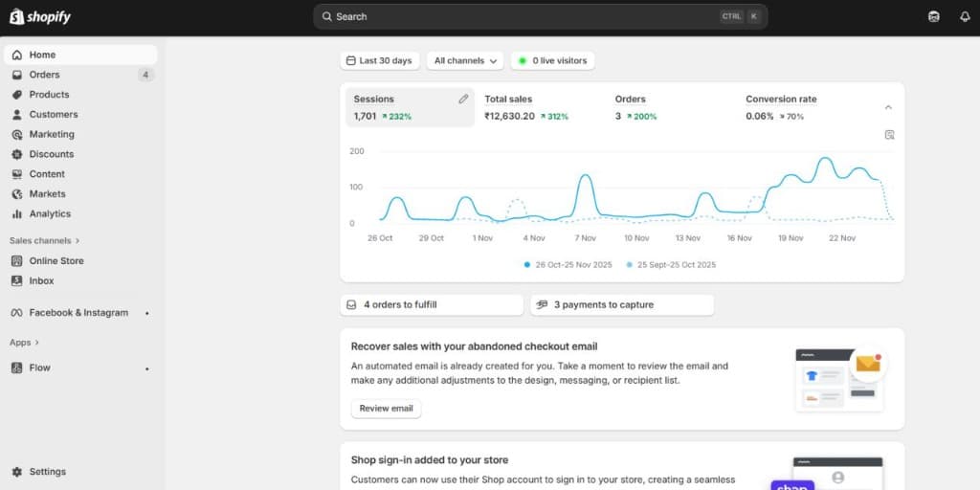This screenshot has height=490, width=980.
Task: Click the orders to fulfill inbox icon
Action: click(x=351, y=305)
